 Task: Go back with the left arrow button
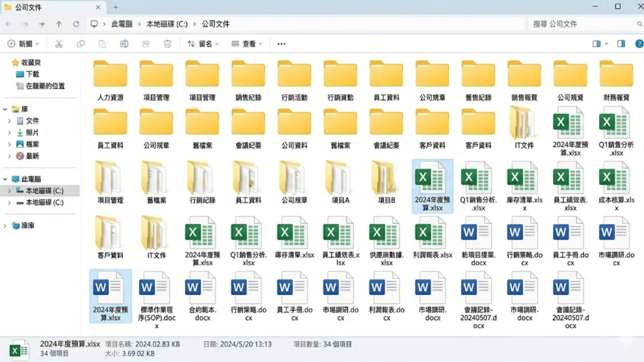click(8, 24)
